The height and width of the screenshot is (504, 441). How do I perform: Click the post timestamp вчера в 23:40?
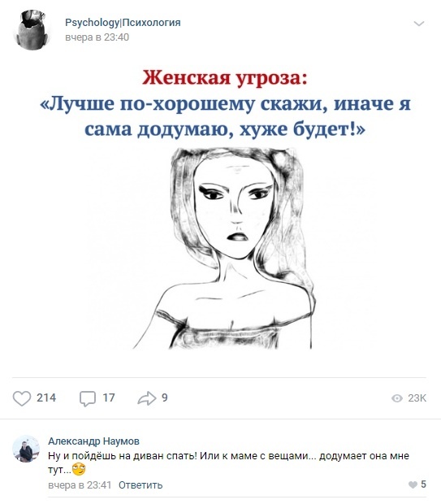click(x=97, y=37)
